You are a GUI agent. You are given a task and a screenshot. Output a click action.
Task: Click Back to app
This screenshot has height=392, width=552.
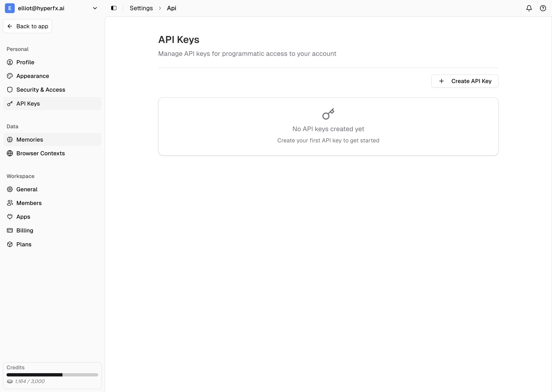pos(27,26)
